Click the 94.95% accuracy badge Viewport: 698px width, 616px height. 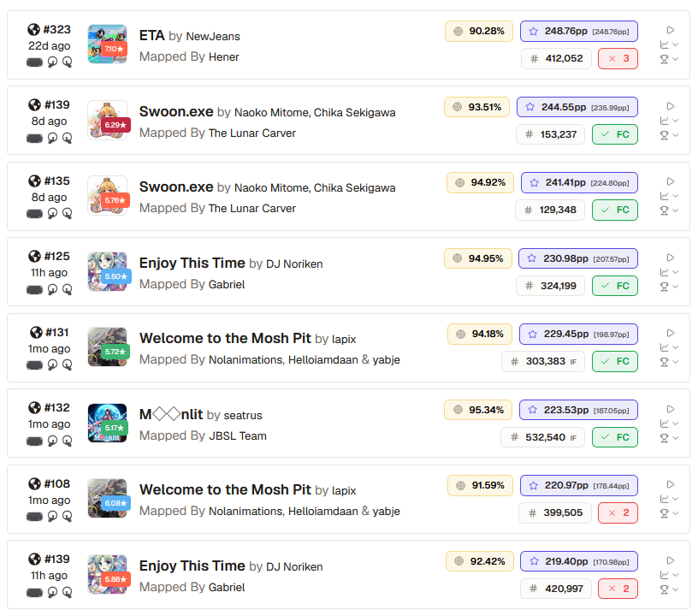[478, 258]
